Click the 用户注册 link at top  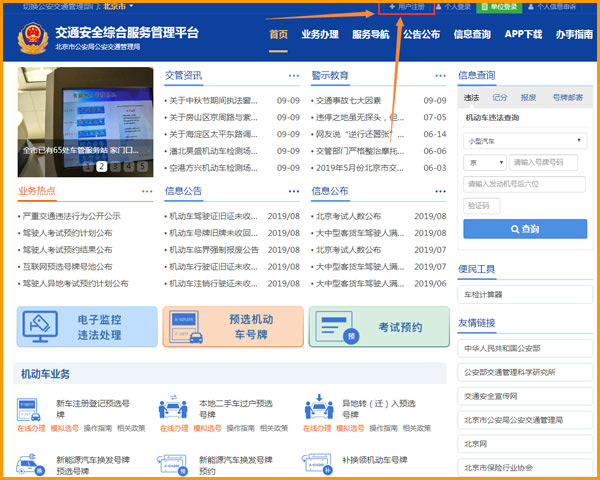pyautogui.click(x=407, y=7)
